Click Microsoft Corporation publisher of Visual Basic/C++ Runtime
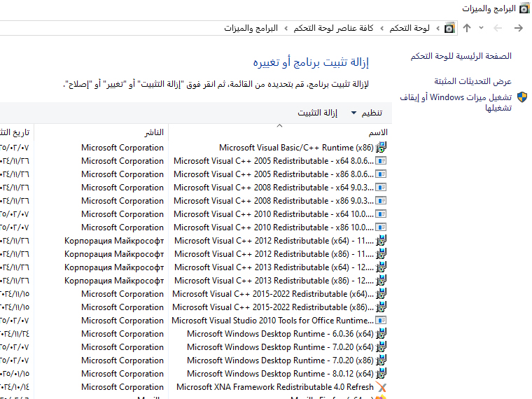532x399 pixels. tap(122, 148)
